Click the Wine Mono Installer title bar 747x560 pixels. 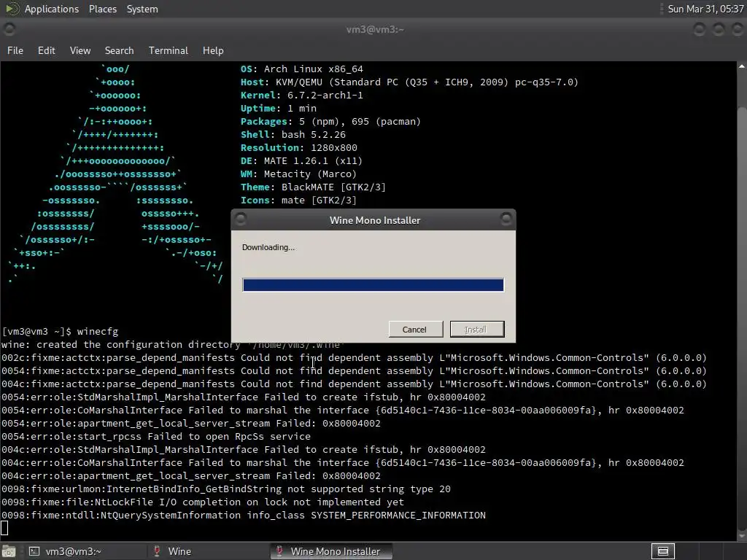373,220
